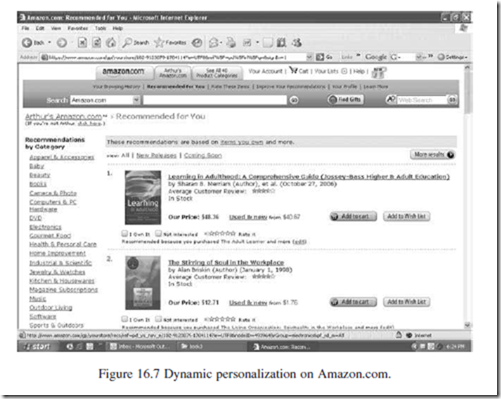The width and height of the screenshot is (501, 399).
Task: Click the Amazon search Go round button
Action: click(x=294, y=100)
